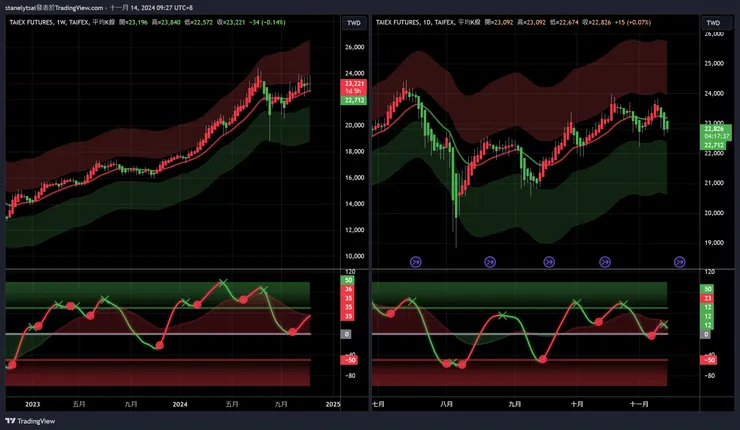
Task: Click the 十月 label on the daily time axis
Action: [577, 404]
